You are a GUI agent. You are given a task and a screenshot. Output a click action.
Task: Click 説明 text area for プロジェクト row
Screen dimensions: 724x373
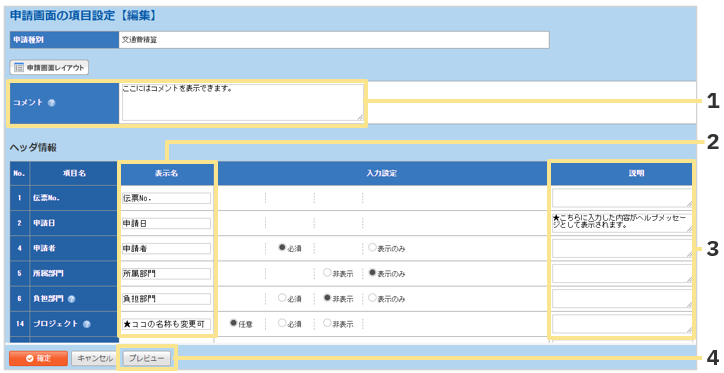click(622, 324)
